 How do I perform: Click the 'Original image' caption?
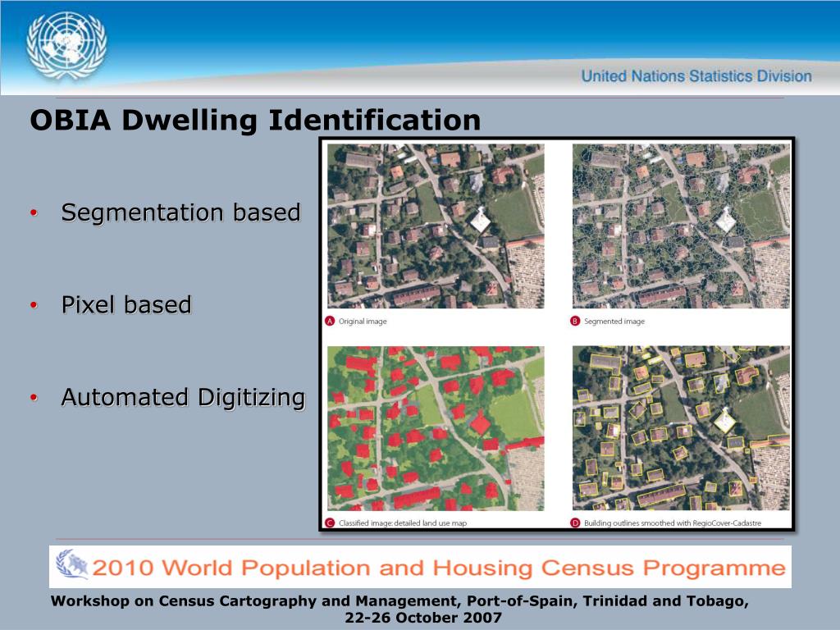coord(363,322)
